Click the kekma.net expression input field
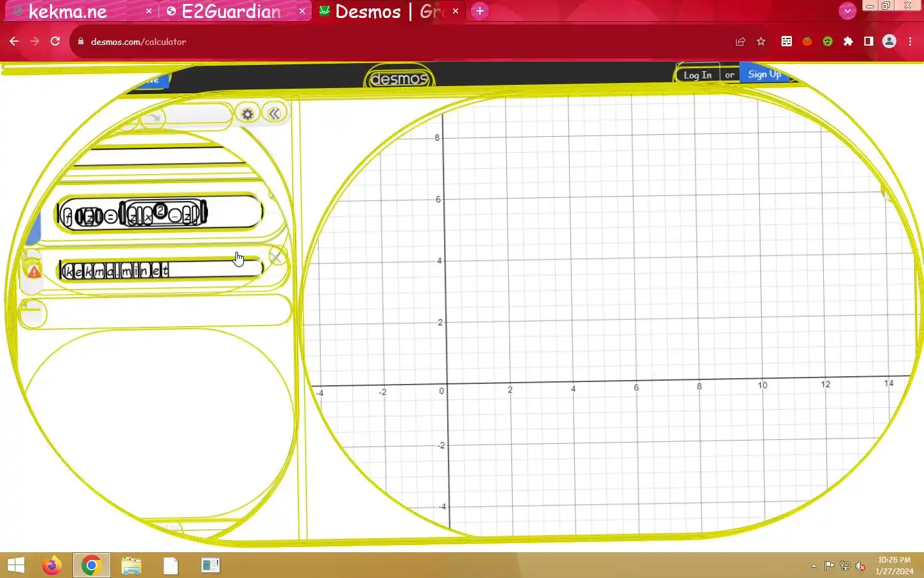Image resolution: width=924 pixels, height=578 pixels. pos(161,270)
